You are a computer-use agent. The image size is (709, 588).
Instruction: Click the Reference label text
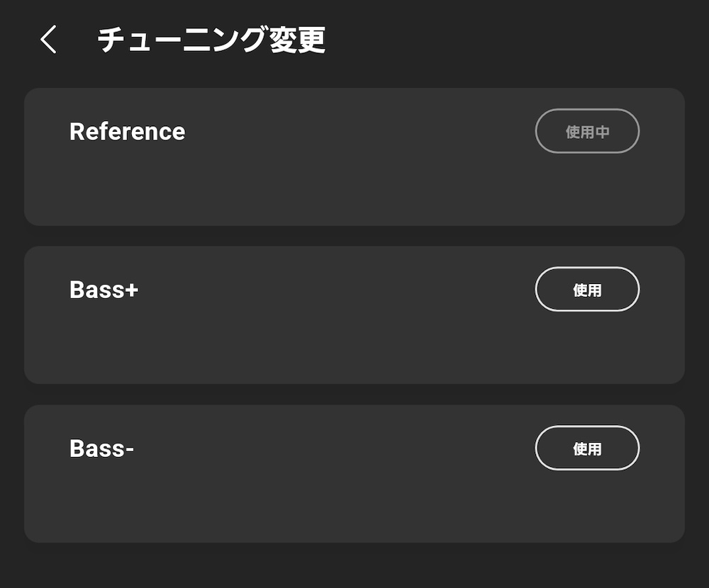point(127,132)
